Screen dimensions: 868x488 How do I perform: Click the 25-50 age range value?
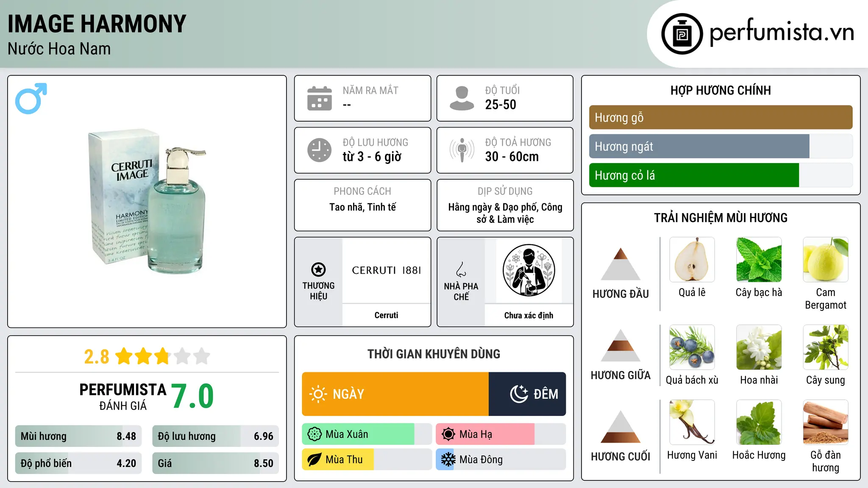501,105
